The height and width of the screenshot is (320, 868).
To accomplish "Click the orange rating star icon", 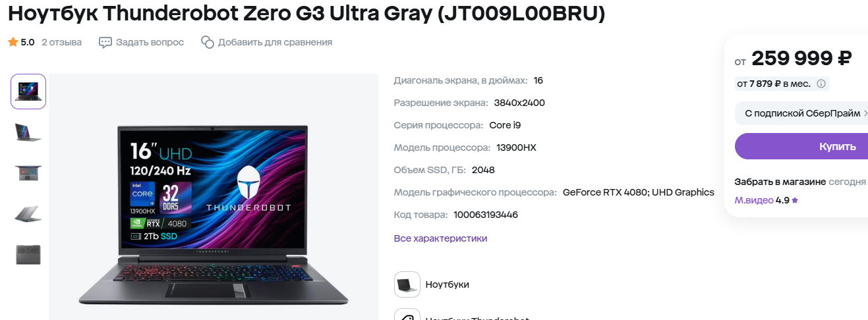I will pyautogui.click(x=13, y=42).
